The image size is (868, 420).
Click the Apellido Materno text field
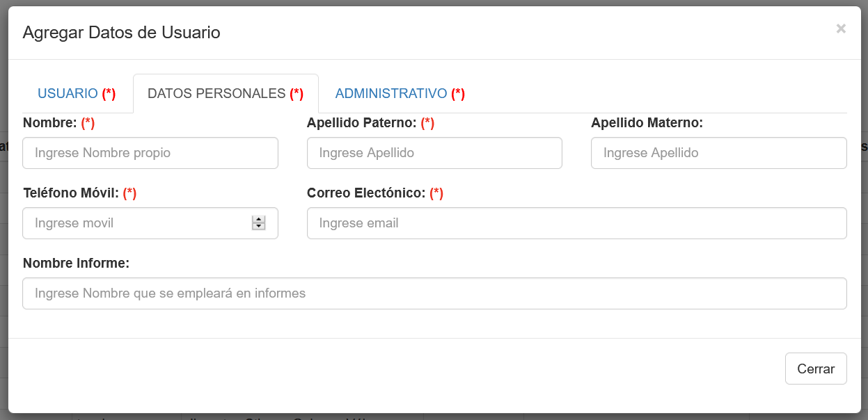click(x=718, y=153)
